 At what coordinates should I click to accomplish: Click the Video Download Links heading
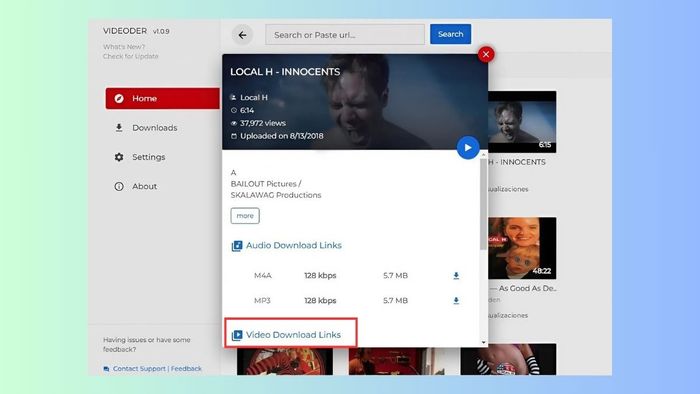(x=293, y=335)
